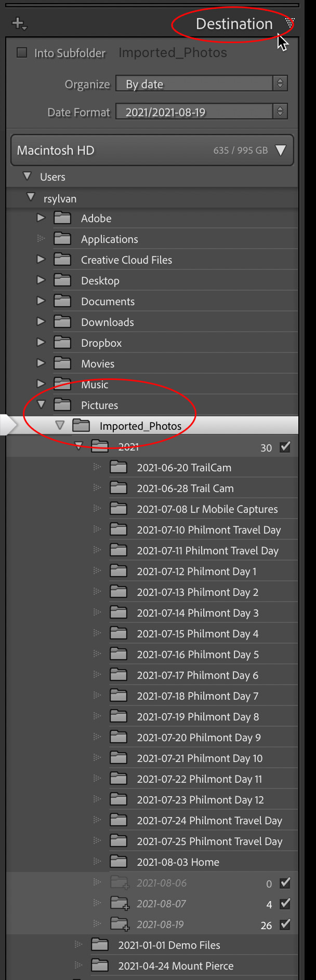Click the 2021-08-19 folder icon with plus badge
Image resolution: width=316 pixels, height=980 pixels.
point(118,923)
